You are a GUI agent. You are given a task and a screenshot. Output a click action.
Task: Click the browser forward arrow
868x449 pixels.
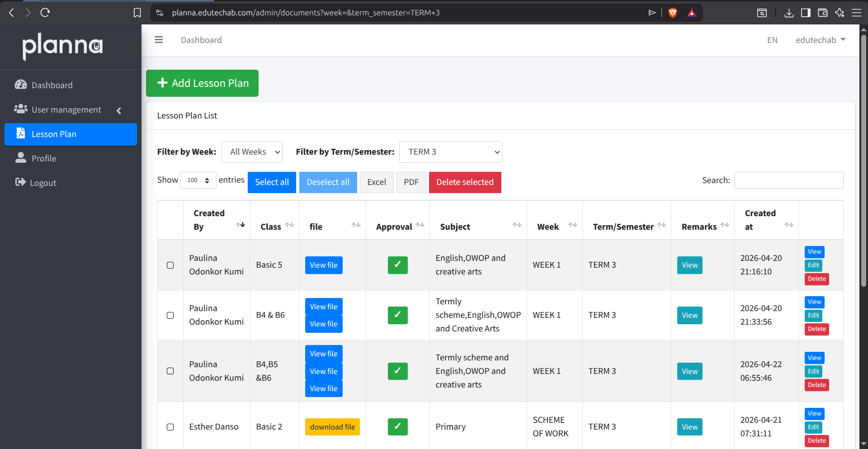tap(28, 13)
